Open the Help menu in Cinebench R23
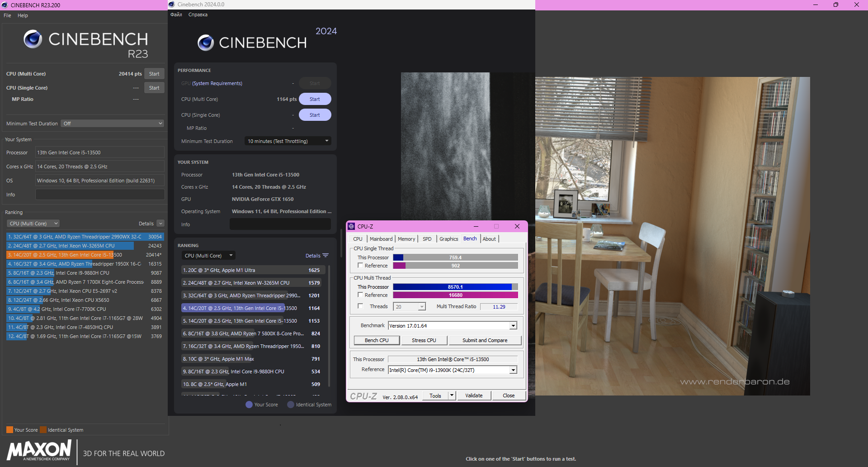Viewport: 868px width, 467px height. 23,15
